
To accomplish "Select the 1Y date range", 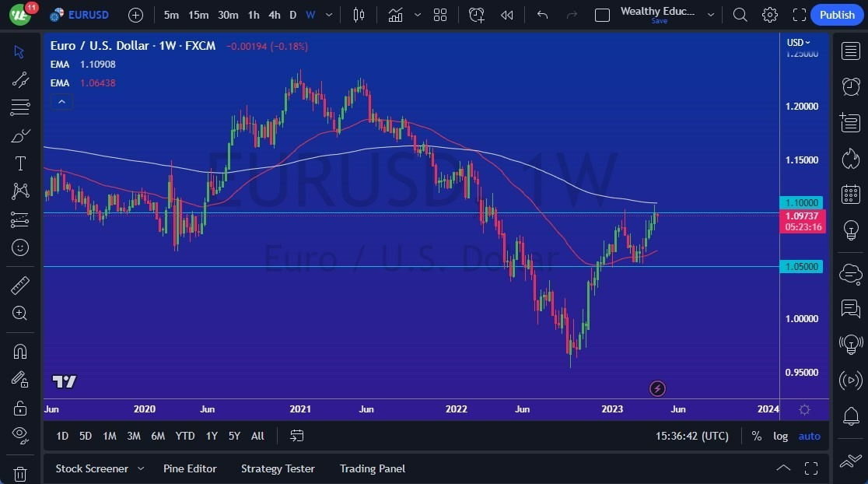I will (x=211, y=436).
